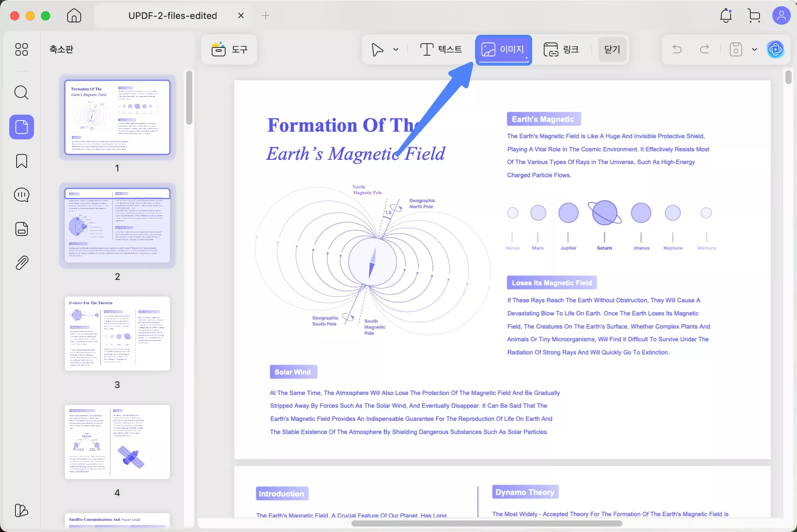The height and width of the screenshot is (532, 797).
Task: Click the "Loses Its Magnetic Field" heading
Action: click(x=552, y=283)
